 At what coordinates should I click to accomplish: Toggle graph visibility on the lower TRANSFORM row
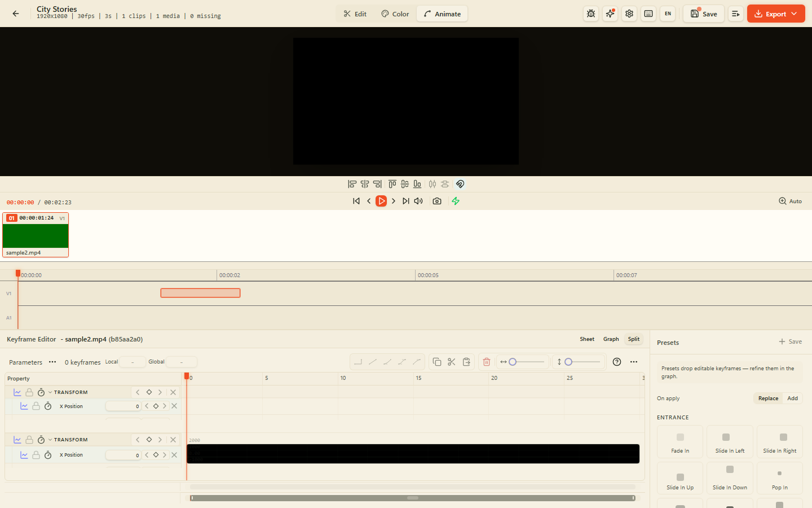17,440
